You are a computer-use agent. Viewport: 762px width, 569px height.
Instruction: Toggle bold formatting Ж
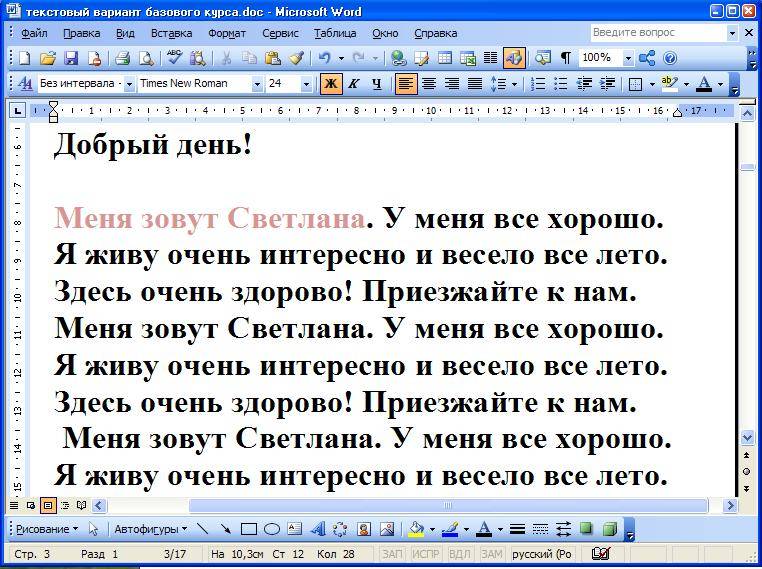330,84
